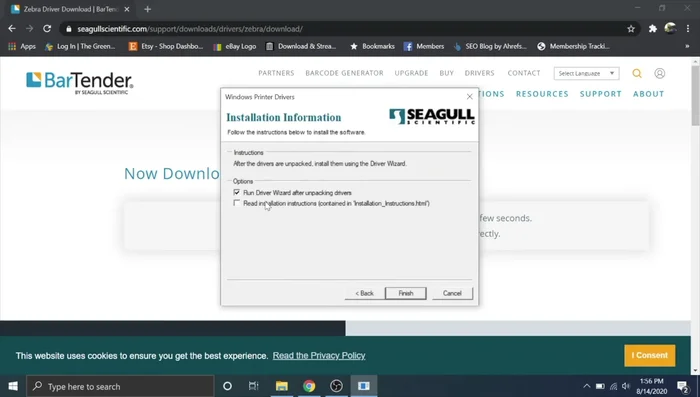The width and height of the screenshot is (700, 397).
Task: Open the UPGRADE menu item
Action: tap(411, 73)
